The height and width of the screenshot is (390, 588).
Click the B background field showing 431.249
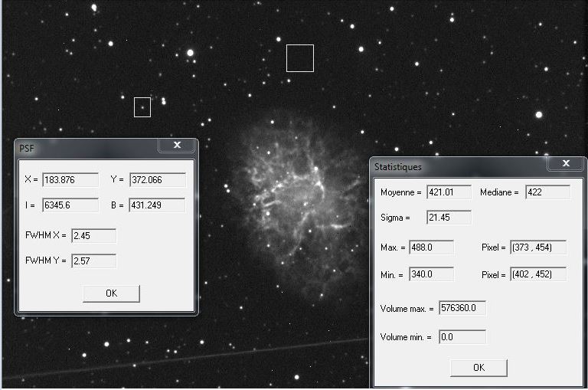tap(157, 205)
